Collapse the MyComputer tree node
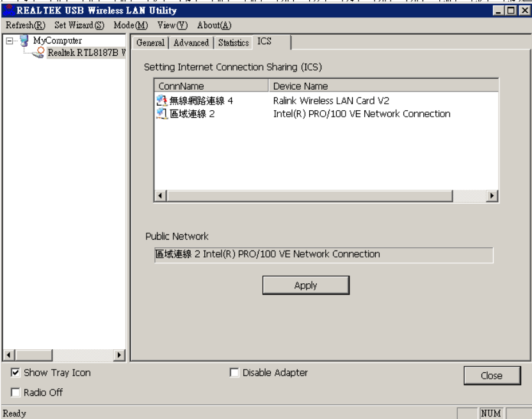 tap(10, 41)
